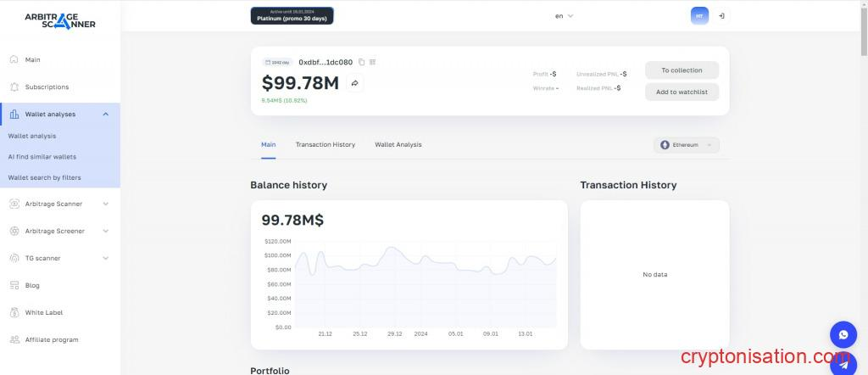This screenshot has height=375, width=868.
Task: Click the Balance history heading
Action: [288, 185]
